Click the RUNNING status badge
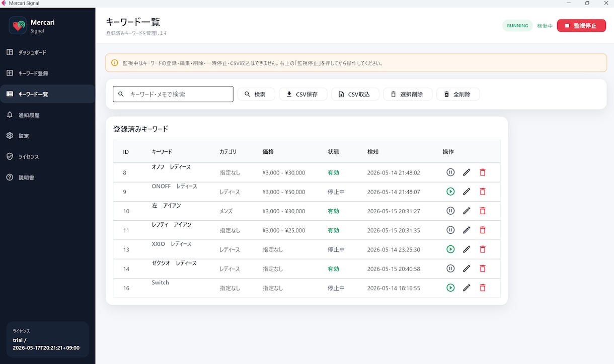 click(517, 26)
